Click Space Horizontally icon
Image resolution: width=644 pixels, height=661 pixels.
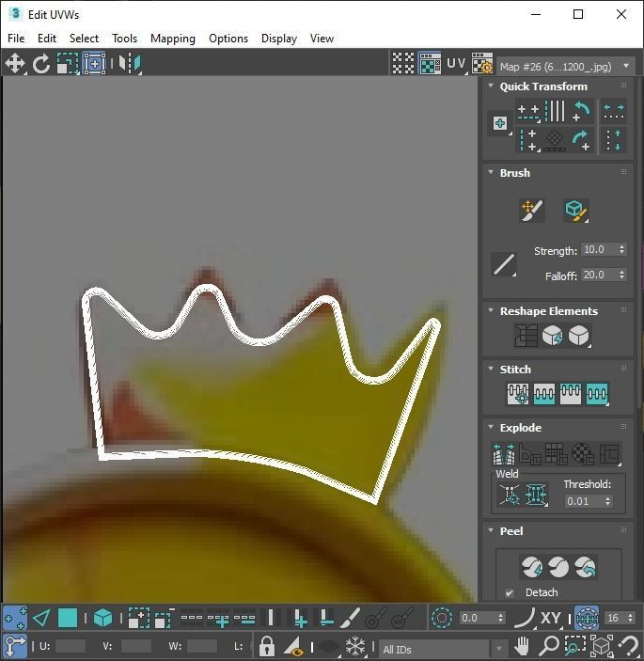tap(614, 112)
